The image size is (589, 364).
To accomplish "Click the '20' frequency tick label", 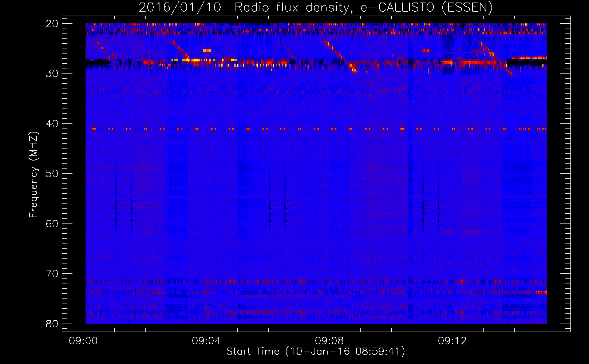I will 52,24.
